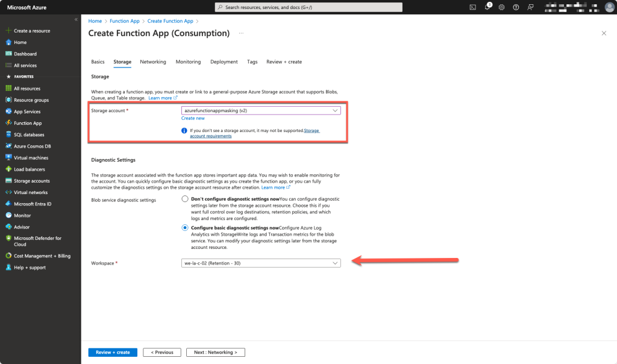The width and height of the screenshot is (617, 364).
Task: Open the Storage account dropdown
Action: coord(261,110)
